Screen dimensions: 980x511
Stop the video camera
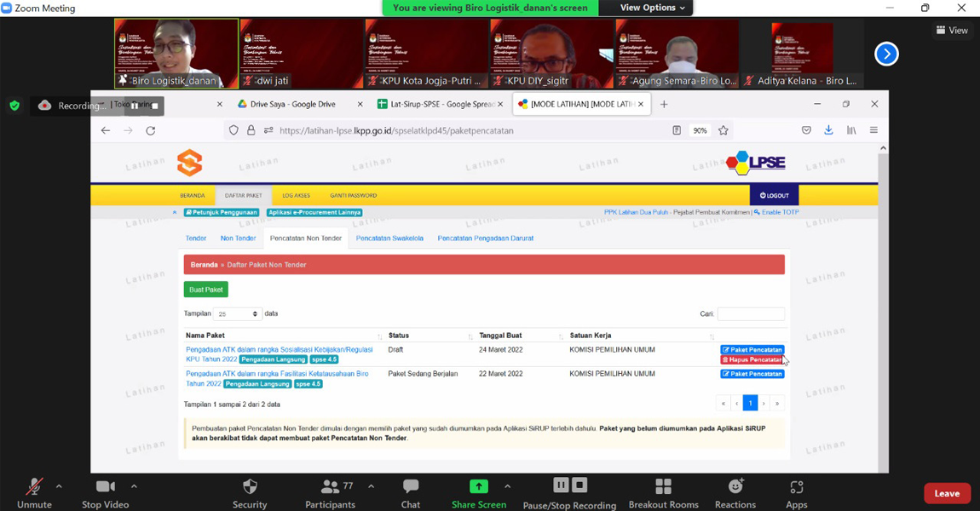coord(105,487)
